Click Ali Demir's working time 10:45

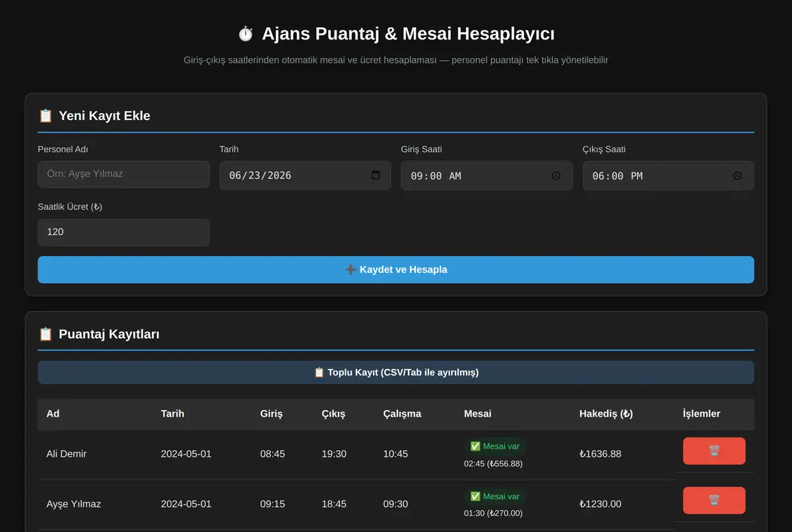(395, 454)
